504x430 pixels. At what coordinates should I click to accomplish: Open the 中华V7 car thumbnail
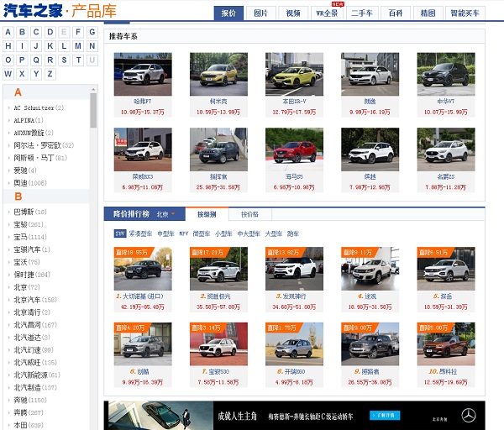pos(446,74)
